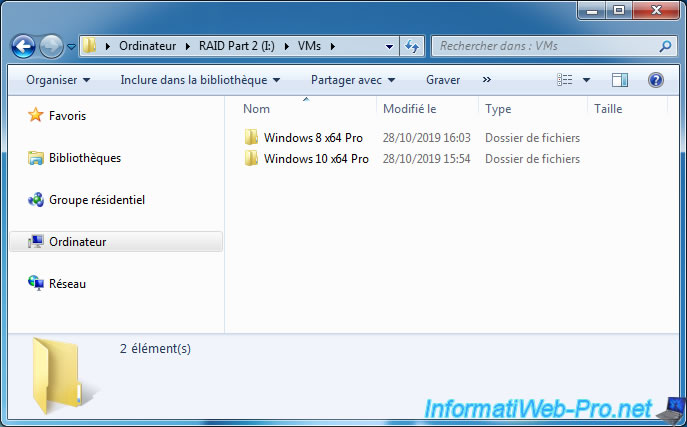
Task: Expand the recent pages history dropdown
Action: (x=72, y=46)
